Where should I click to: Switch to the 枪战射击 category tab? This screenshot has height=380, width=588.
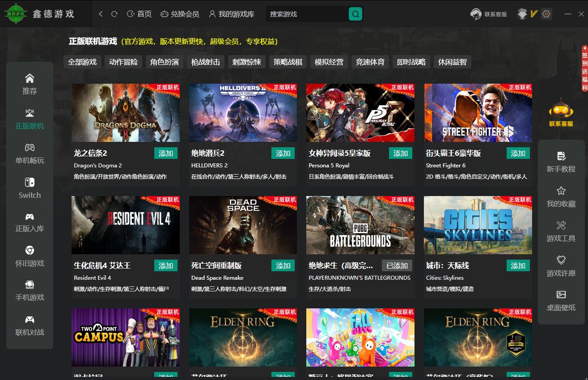[x=206, y=62]
